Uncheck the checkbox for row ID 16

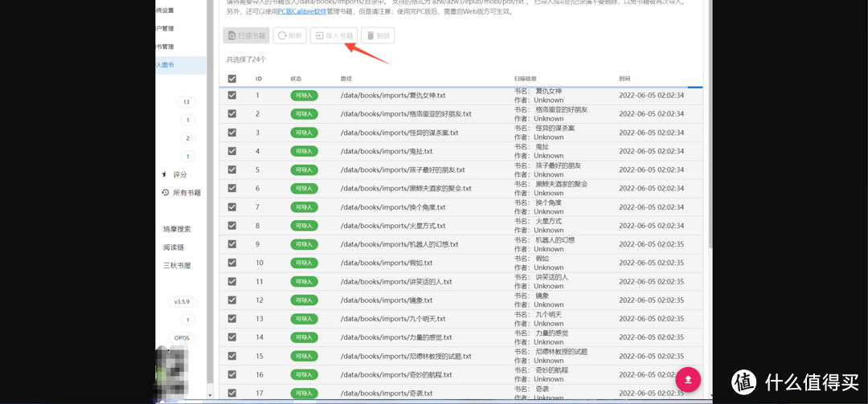[x=232, y=374]
